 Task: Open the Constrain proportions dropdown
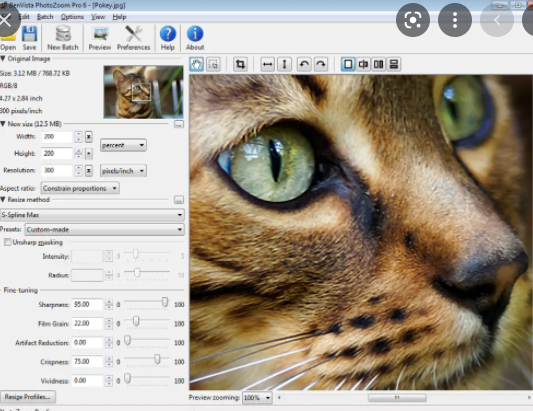coord(80,188)
